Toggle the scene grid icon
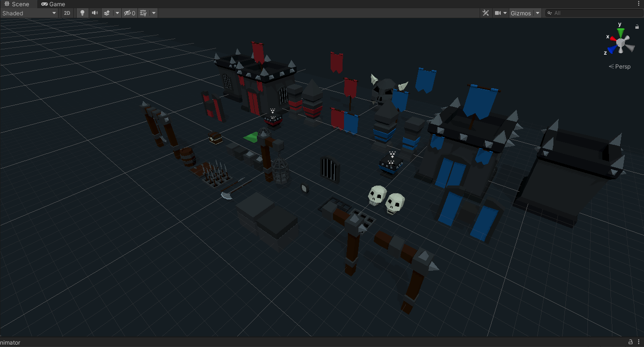The width and height of the screenshot is (644, 347). [x=143, y=13]
